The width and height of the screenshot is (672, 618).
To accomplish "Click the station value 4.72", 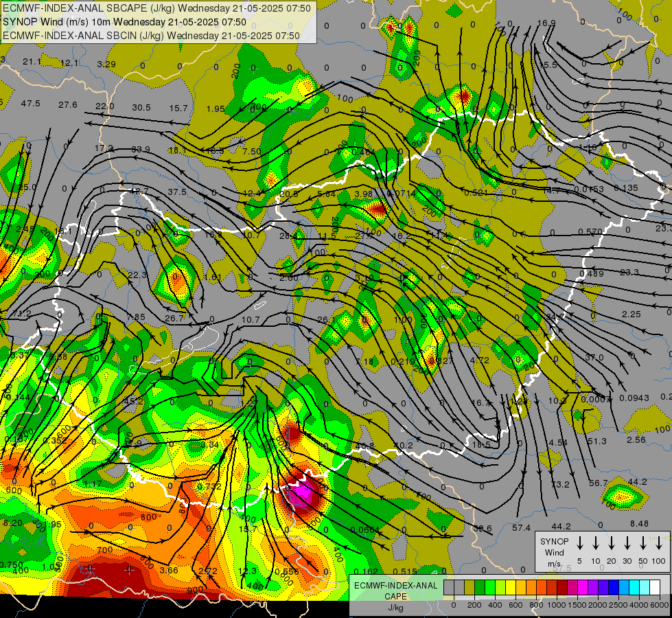I will 480,360.
